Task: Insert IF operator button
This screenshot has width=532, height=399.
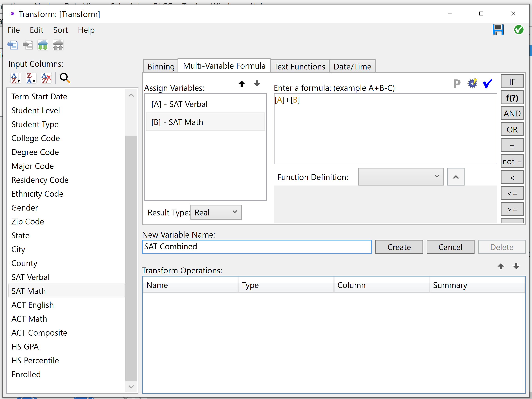Action: pyautogui.click(x=512, y=82)
